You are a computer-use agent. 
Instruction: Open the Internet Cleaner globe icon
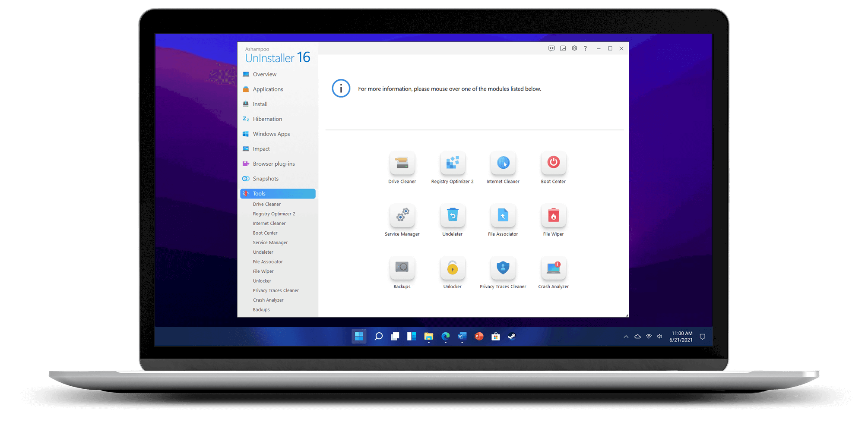click(503, 163)
